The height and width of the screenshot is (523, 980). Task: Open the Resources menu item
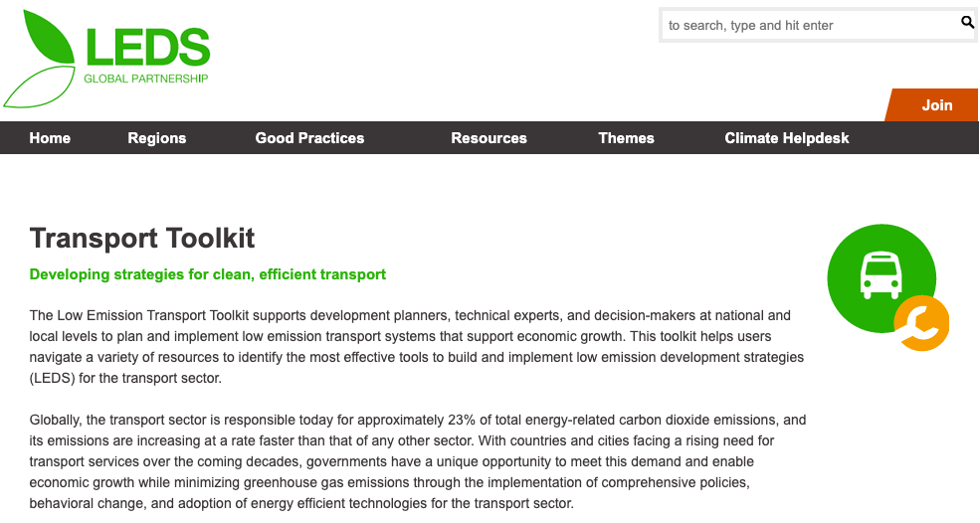489,138
